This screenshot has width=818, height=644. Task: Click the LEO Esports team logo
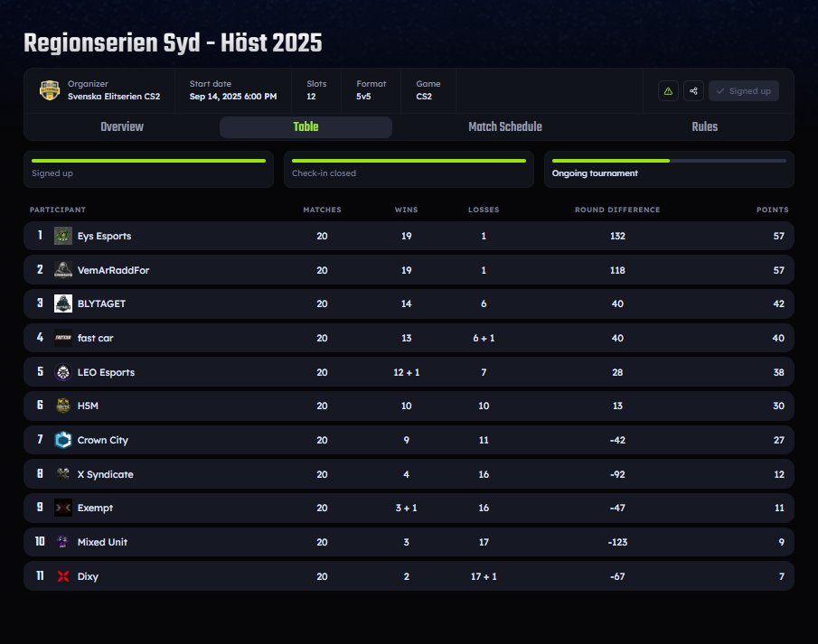coord(63,372)
